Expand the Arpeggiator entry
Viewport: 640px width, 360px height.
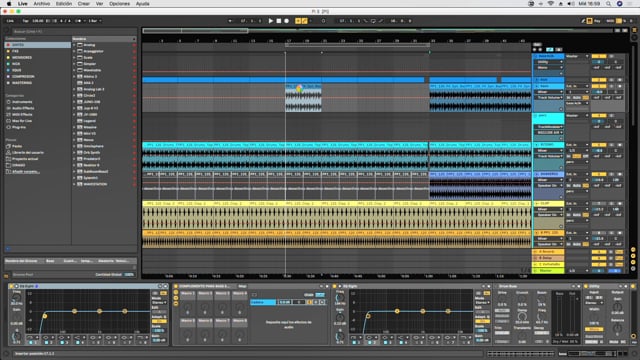[74, 51]
